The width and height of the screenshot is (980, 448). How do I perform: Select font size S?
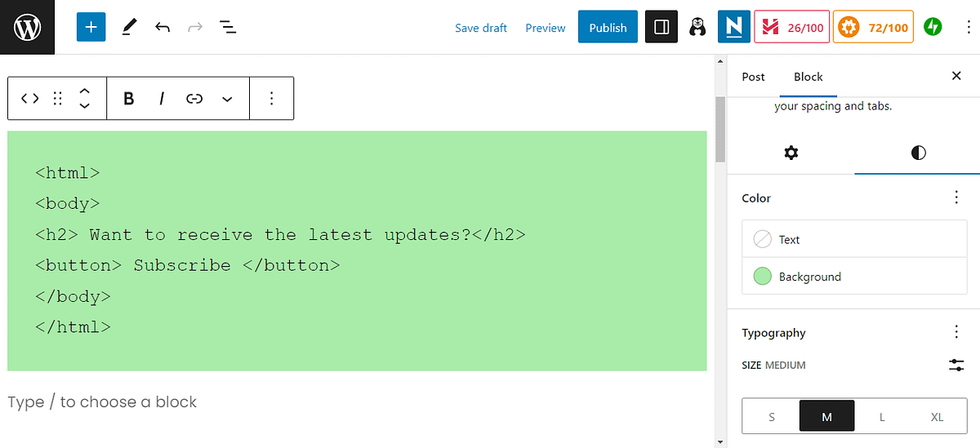772,417
